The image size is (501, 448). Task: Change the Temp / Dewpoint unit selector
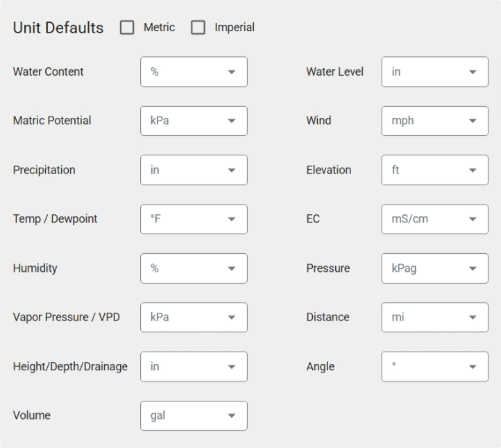[194, 219]
